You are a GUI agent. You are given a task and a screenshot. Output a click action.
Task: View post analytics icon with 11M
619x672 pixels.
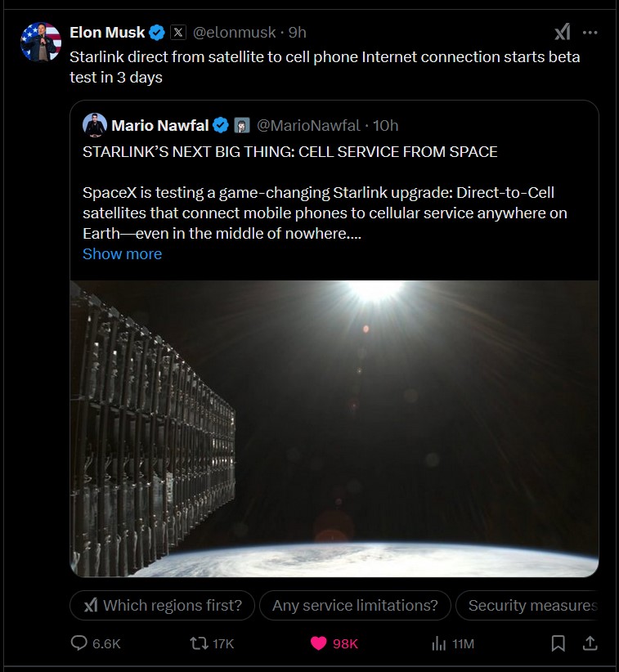(x=438, y=643)
